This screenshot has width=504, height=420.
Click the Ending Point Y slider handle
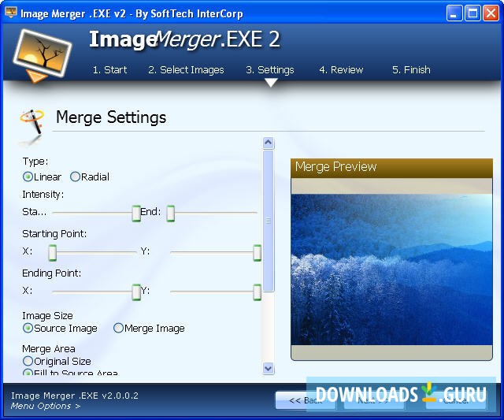(258, 292)
